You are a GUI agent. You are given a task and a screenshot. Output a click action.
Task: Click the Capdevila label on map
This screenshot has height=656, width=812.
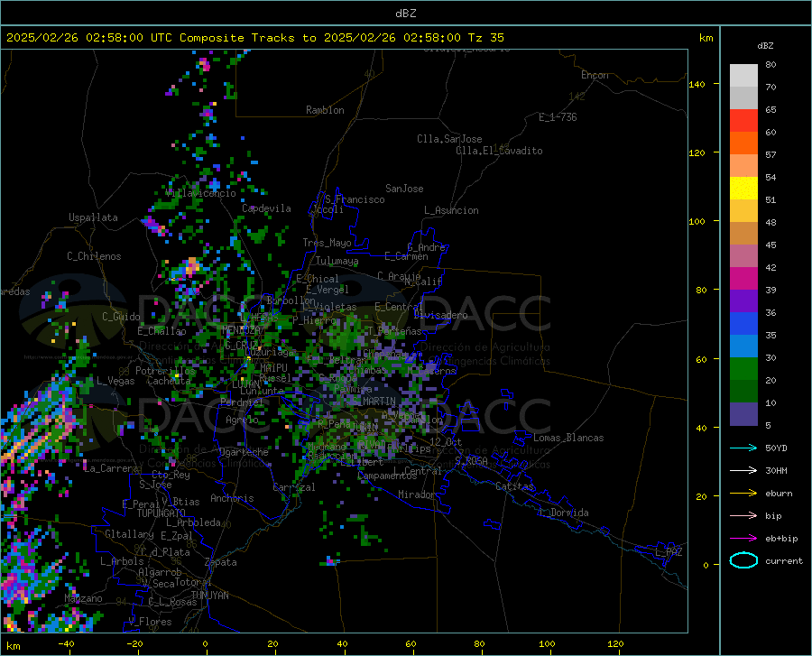[266, 208]
